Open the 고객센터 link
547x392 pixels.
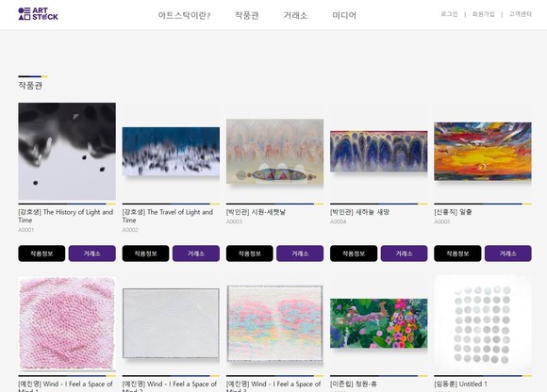(521, 14)
